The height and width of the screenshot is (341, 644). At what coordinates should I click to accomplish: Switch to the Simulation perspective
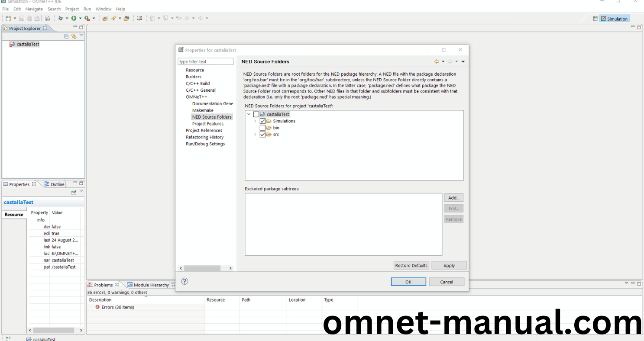pyautogui.click(x=614, y=19)
